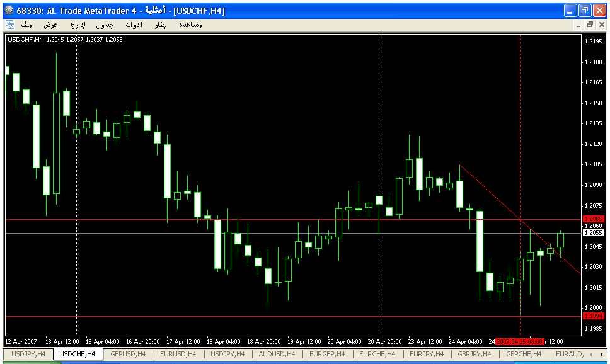This screenshot has width=610, height=364.
Task: Open the عرض (View) menu
Action: pos(50,25)
